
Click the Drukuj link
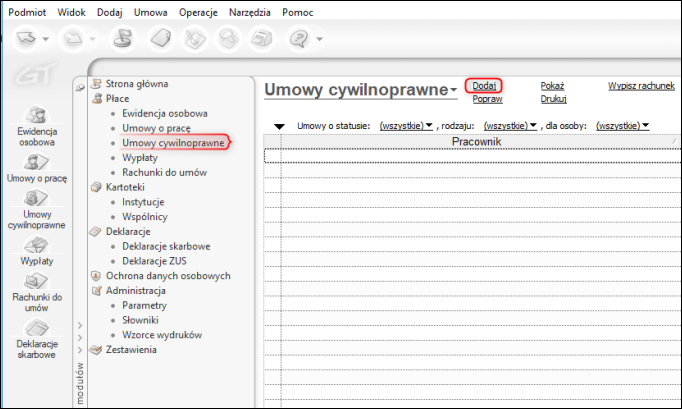tap(554, 99)
